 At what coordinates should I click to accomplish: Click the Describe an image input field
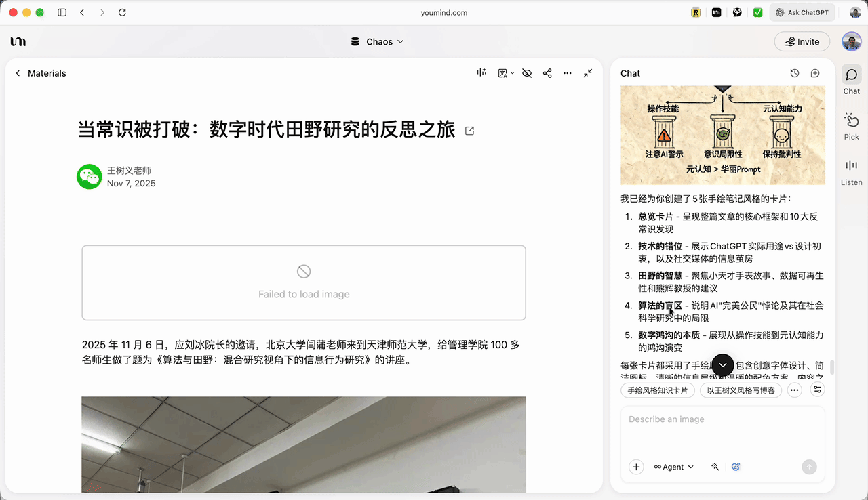[722, 427]
